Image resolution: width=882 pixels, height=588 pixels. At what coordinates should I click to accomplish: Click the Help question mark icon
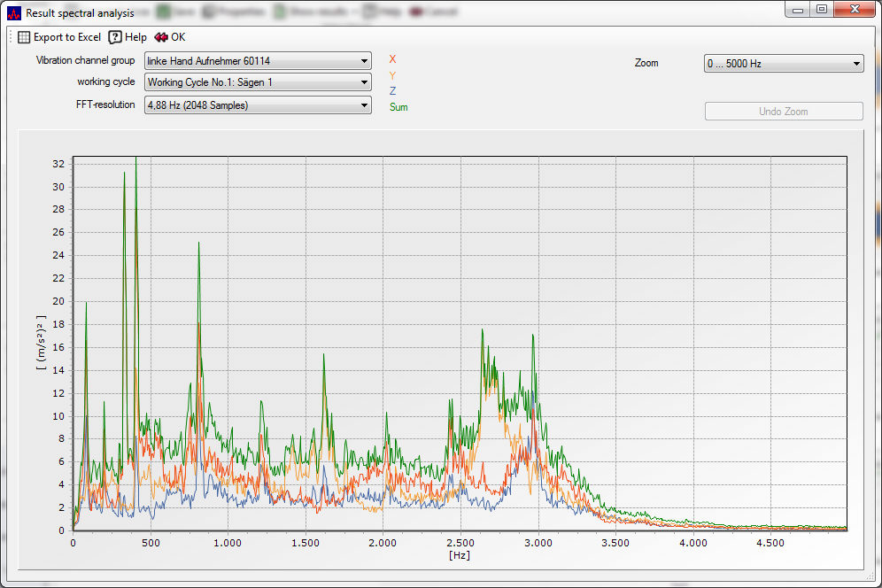[x=115, y=37]
